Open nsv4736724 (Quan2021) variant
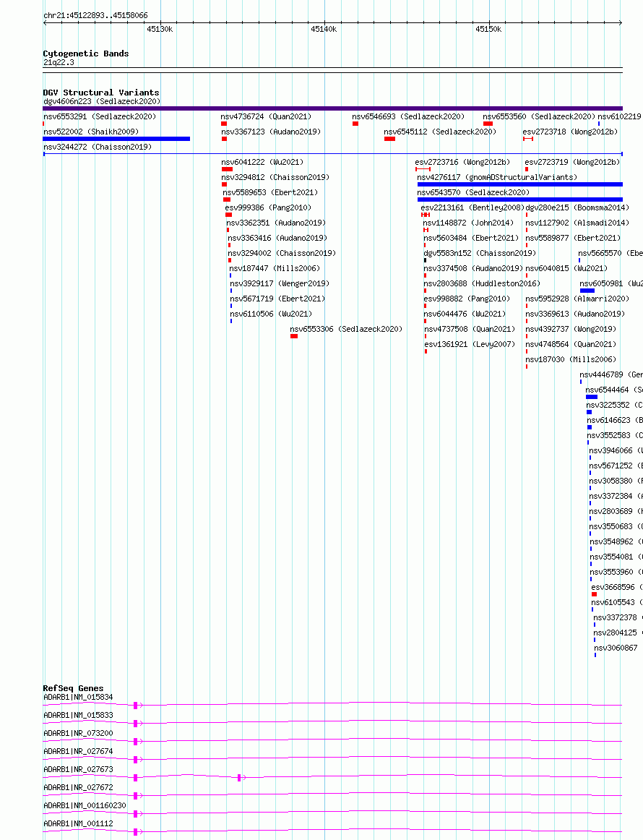 [x=266, y=116]
